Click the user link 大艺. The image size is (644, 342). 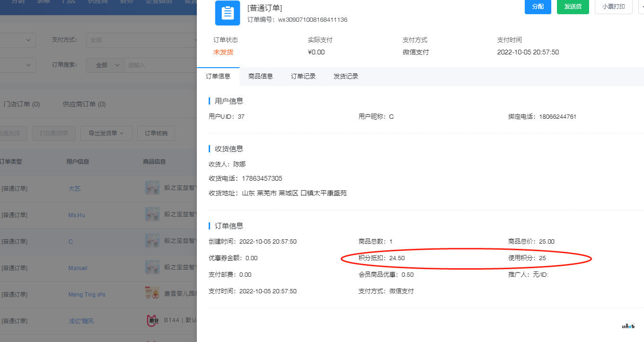click(75, 188)
